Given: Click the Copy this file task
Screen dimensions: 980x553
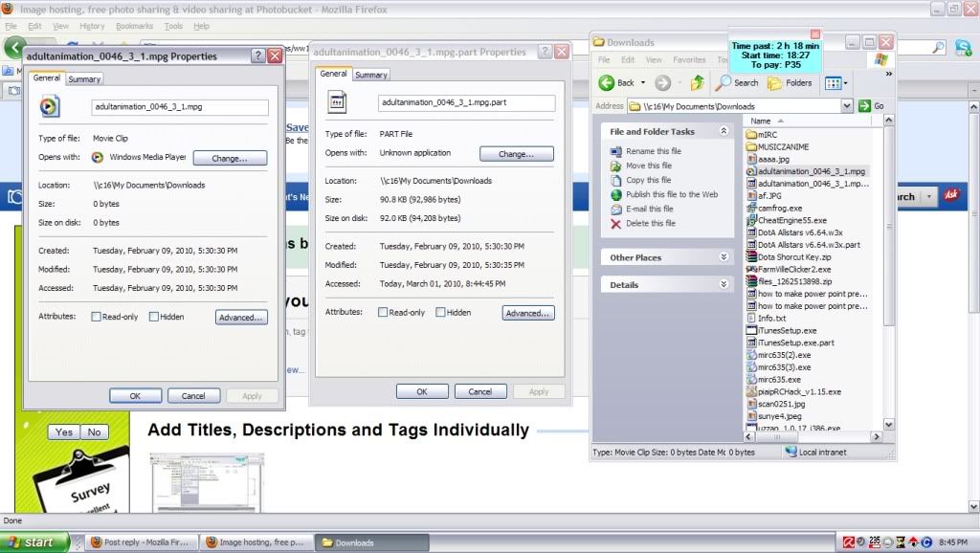Looking at the screenshot, I should click(648, 180).
